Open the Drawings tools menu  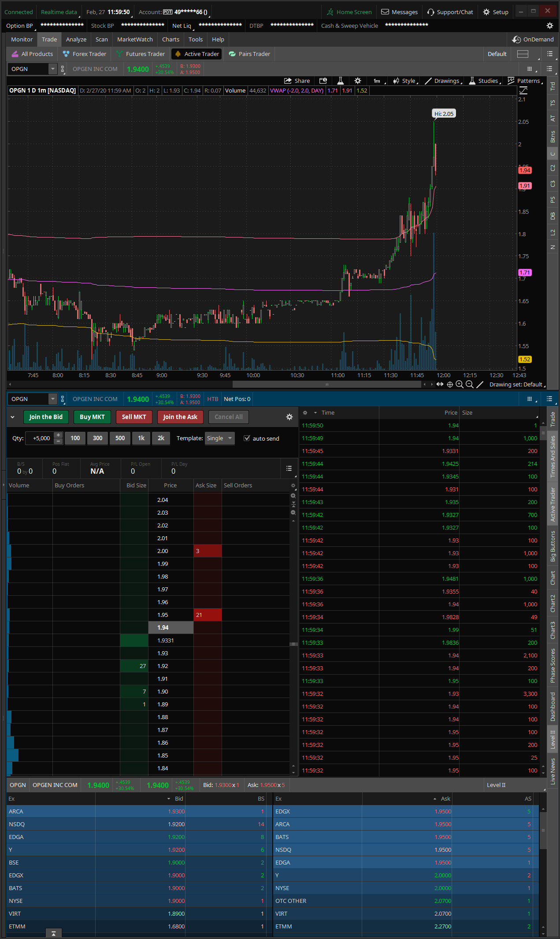pyautogui.click(x=443, y=81)
